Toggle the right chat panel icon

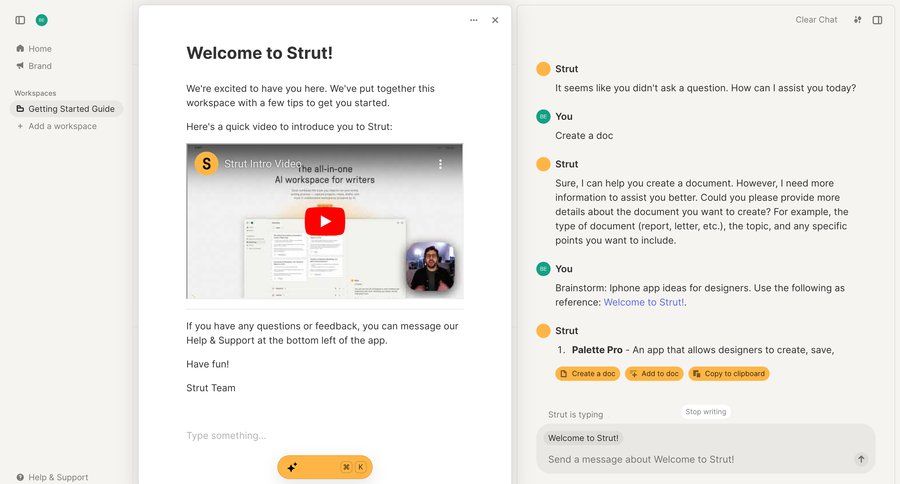[877, 20]
